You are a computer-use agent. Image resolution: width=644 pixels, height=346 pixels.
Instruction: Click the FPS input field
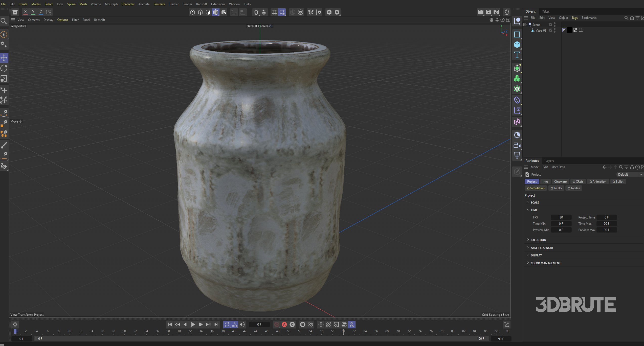tap(561, 217)
